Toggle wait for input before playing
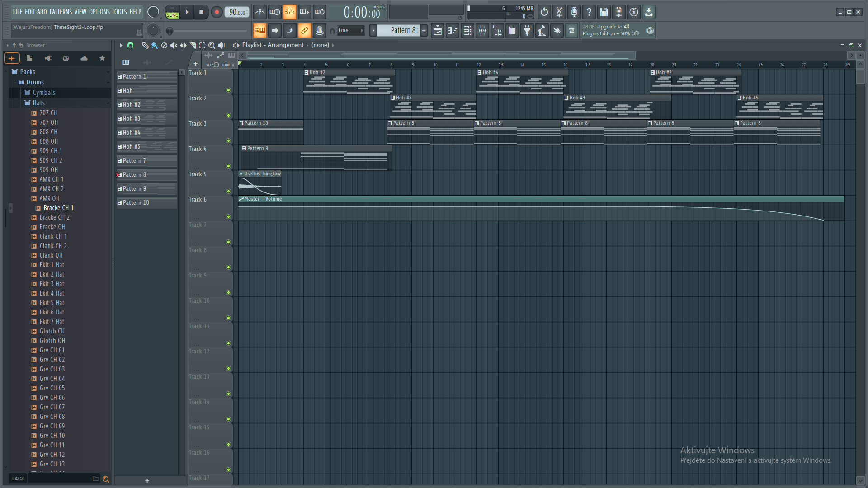The width and height of the screenshot is (868, 488). tap(274, 12)
